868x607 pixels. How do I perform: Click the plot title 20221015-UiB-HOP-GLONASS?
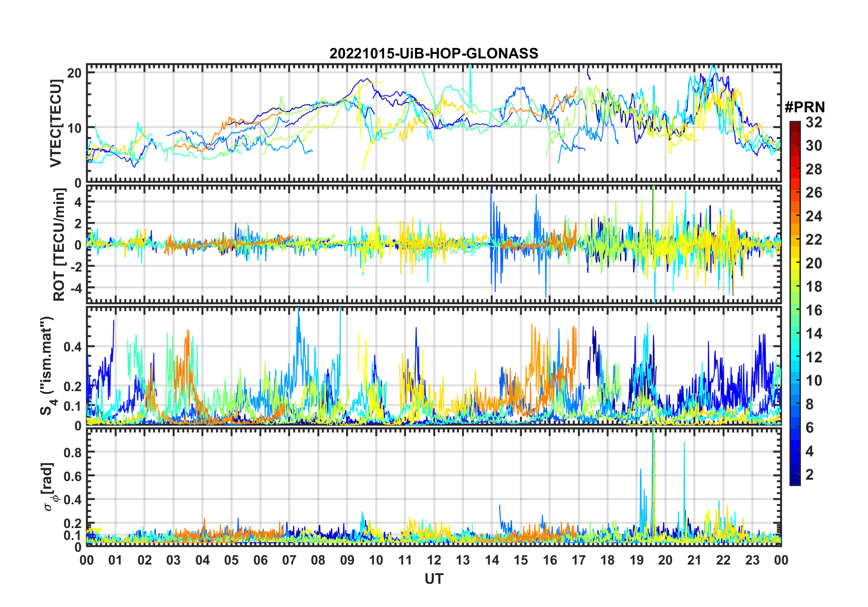pos(434,53)
